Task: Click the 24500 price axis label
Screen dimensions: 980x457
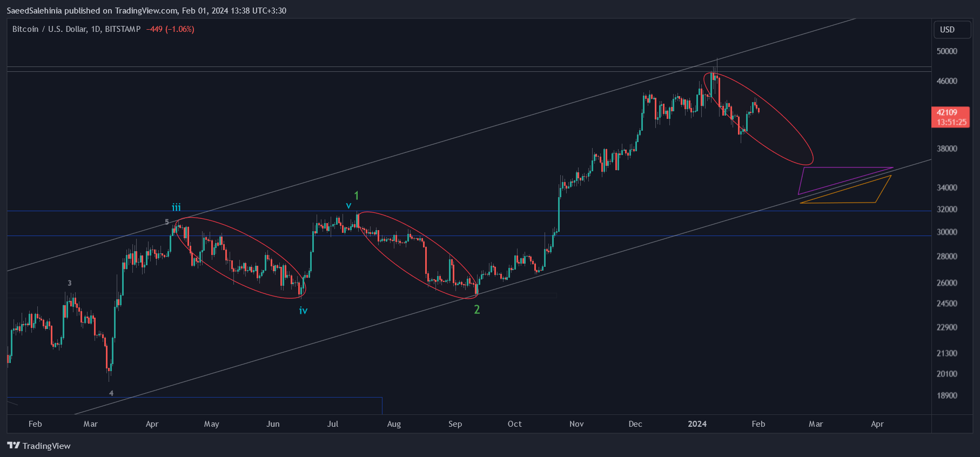Action: [947, 304]
